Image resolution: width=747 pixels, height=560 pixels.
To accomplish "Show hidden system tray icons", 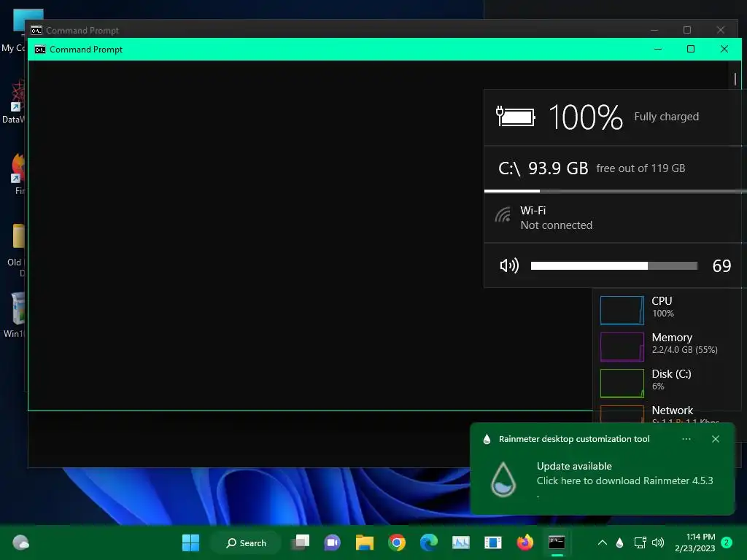I will (x=602, y=542).
